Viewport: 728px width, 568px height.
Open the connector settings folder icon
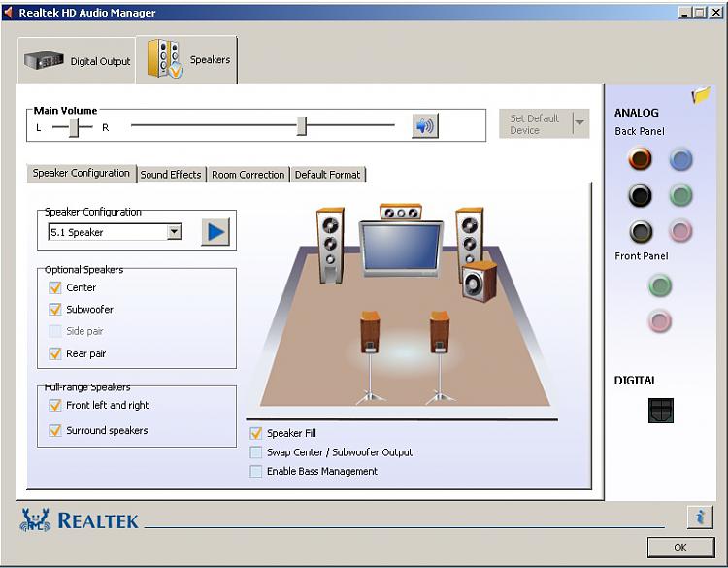coord(701,95)
